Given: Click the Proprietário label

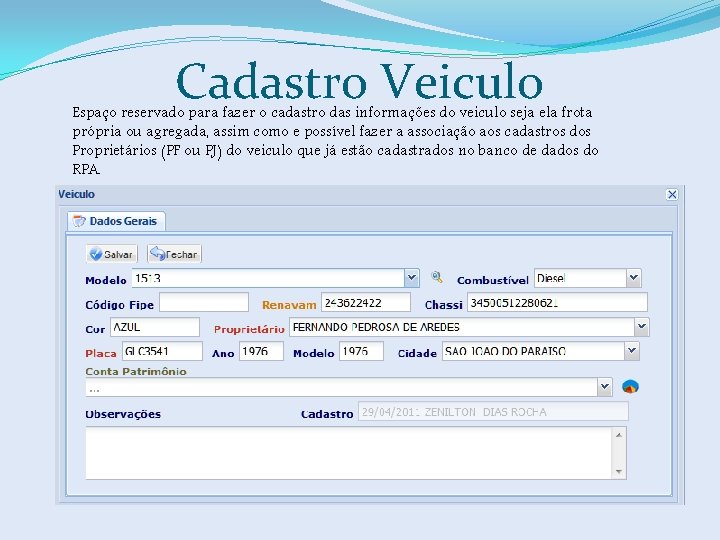Looking at the screenshot, I should tap(249, 329).
